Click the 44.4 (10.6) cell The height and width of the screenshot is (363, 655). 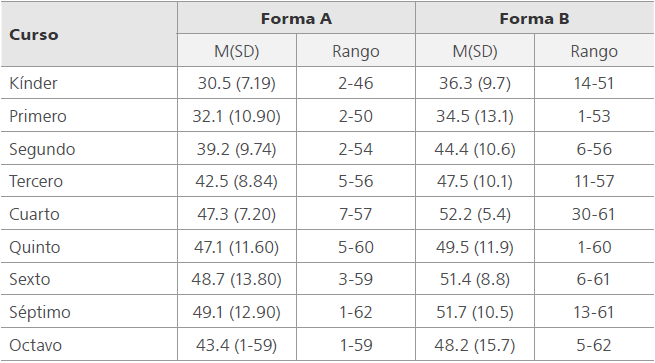[x=475, y=149]
